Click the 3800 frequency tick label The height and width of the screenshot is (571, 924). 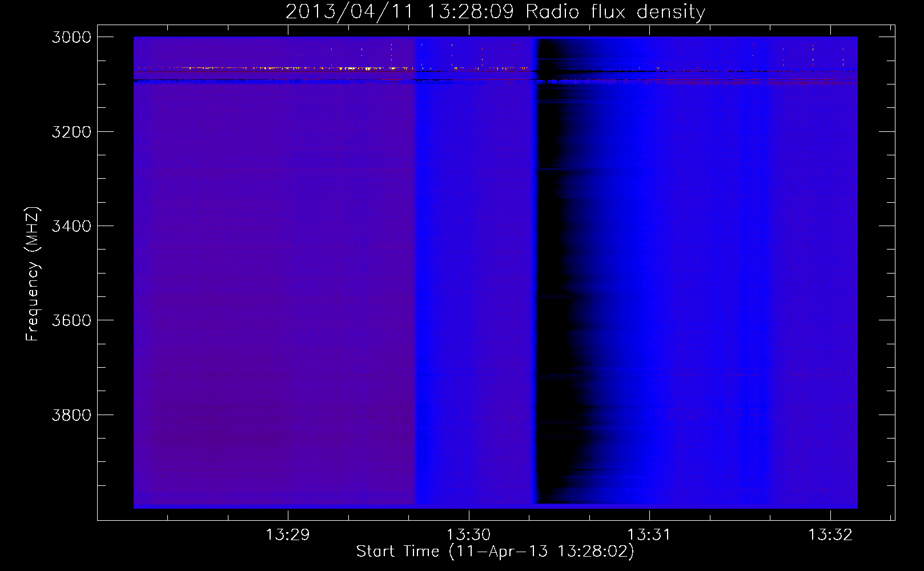click(71, 415)
